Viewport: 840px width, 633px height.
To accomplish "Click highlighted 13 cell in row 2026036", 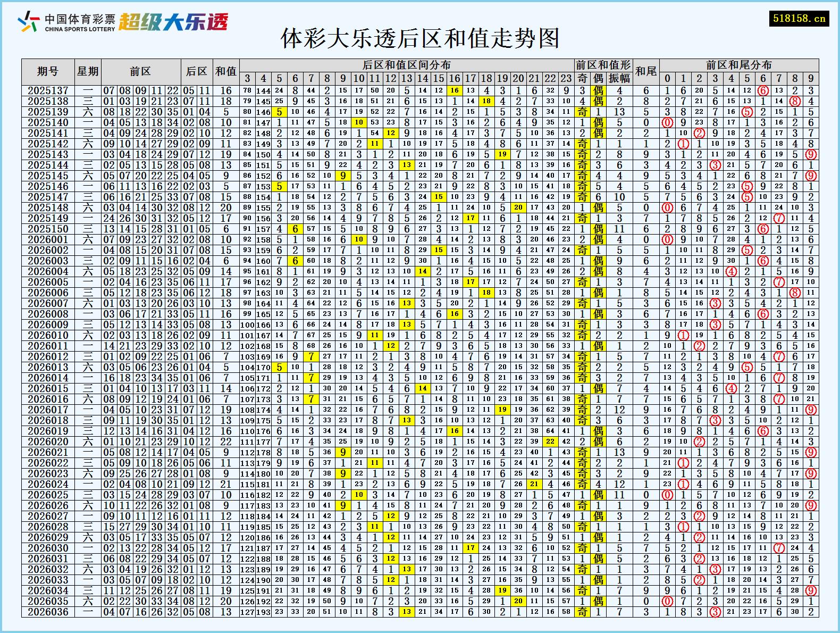I will click(407, 612).
